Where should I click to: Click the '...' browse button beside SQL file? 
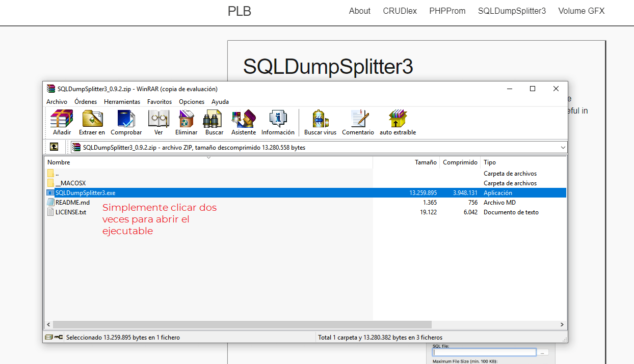543,352
